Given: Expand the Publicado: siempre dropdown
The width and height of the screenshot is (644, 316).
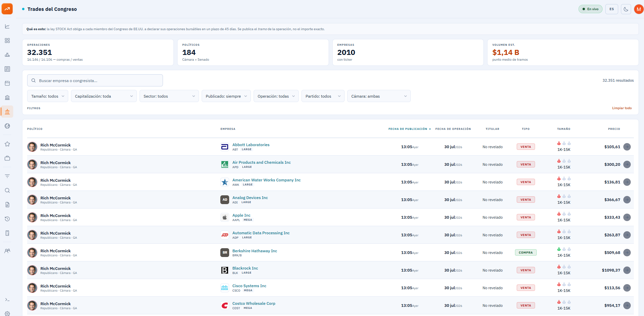Looking at the screenshot, I should tap(226, 96).
